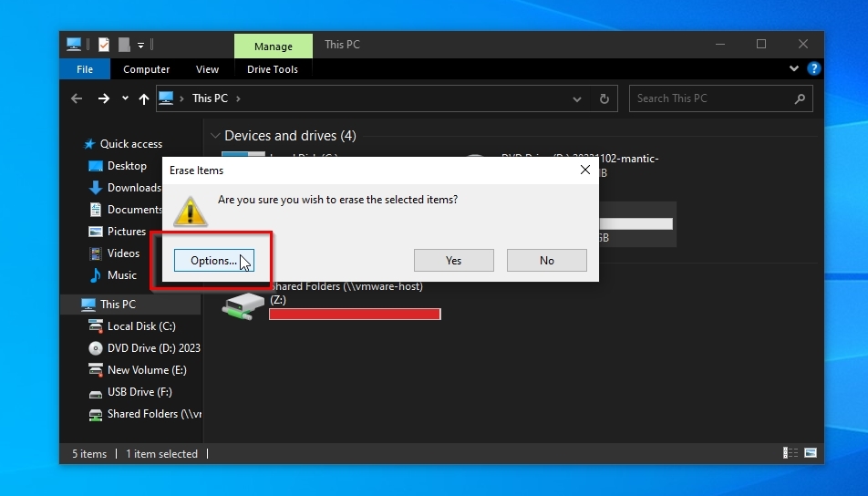Open Help via the question mark icon
Viewport: 868px width, 496px height.
pyautogui.click(x=813, y=68)
